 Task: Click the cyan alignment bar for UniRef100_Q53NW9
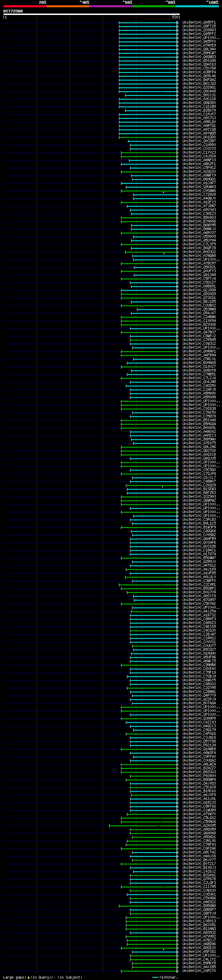click(x=157, y=309)
